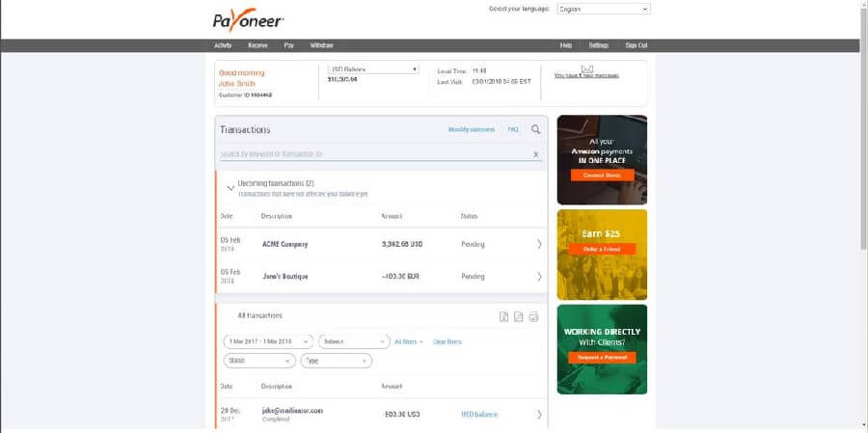Export transactions with the first file icon

[x=503, y=316]
